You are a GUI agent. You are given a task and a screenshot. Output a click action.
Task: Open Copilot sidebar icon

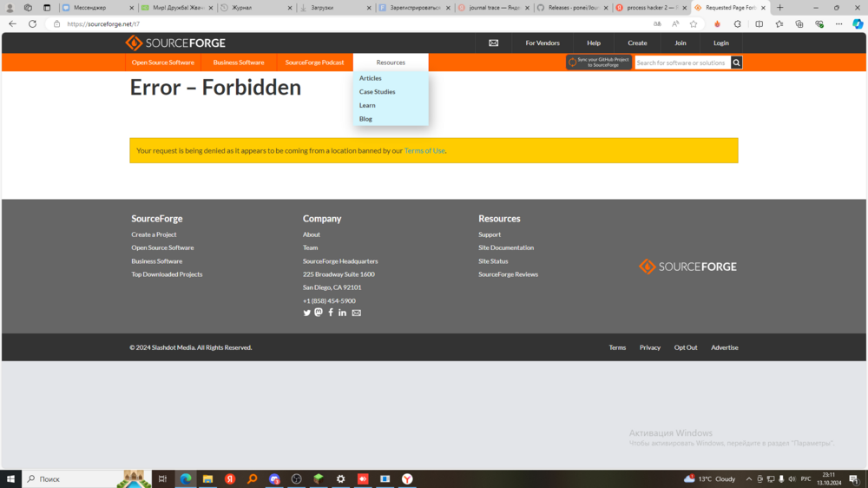pyautogui.click(x=858, y=23)
